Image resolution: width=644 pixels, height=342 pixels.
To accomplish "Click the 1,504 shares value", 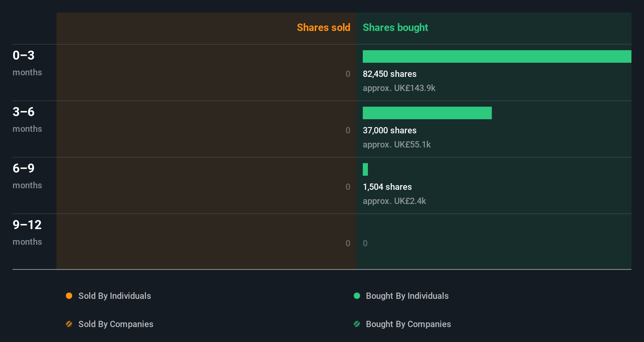I will [387, 187].
